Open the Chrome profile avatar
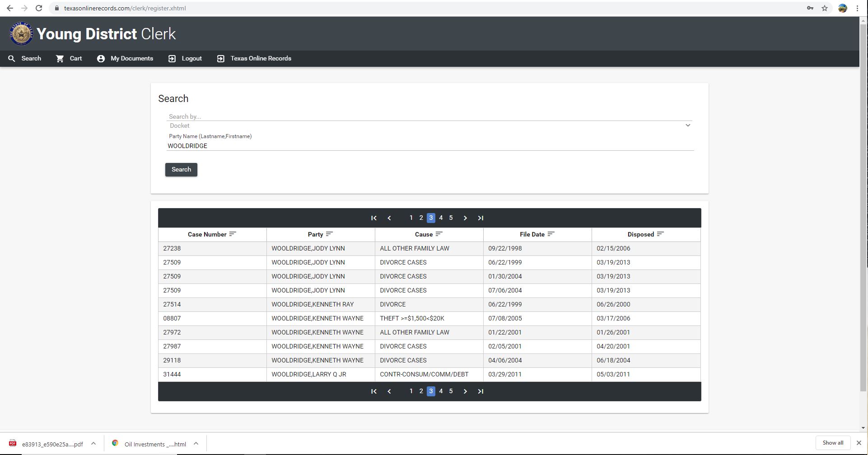Image resolution: width=868 pixels, height=455 pixels. click(843, 8)
